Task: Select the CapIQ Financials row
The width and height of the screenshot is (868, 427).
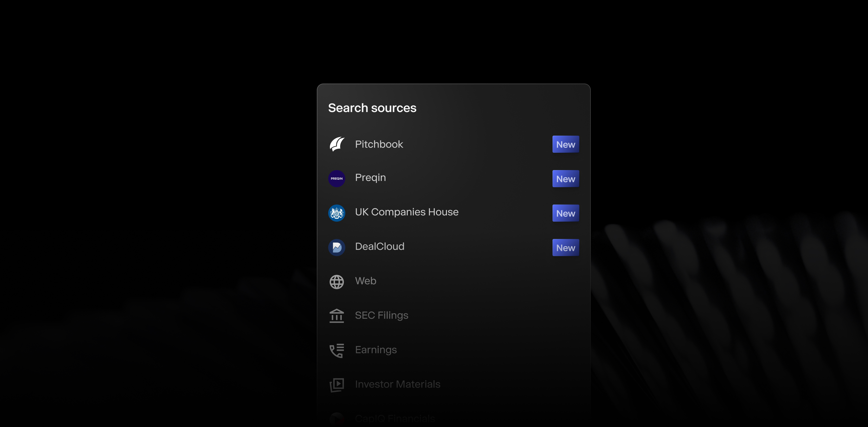Action: coord(395,419)
